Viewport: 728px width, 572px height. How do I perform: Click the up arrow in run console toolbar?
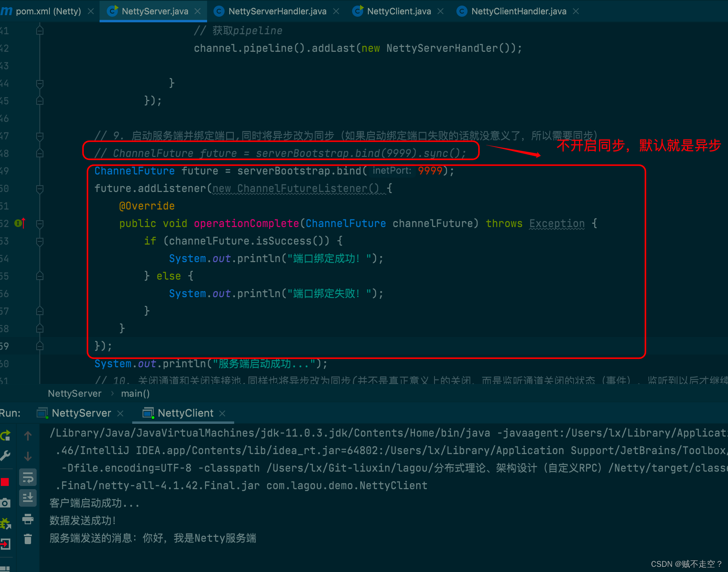pyautogui.click(x=28, y=436)
